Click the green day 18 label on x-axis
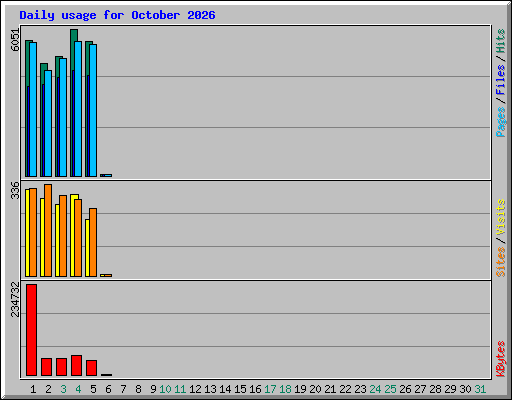 click(285, 389)
